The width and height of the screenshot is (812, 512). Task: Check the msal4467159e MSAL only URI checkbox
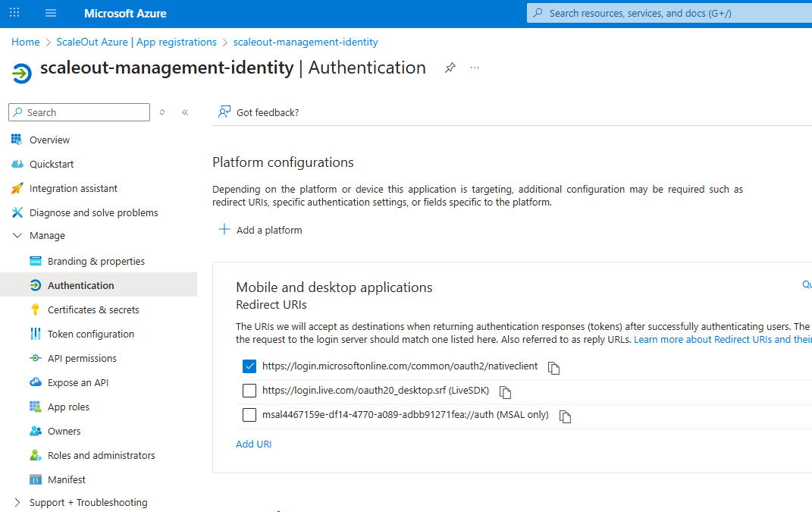pos(249,415)
